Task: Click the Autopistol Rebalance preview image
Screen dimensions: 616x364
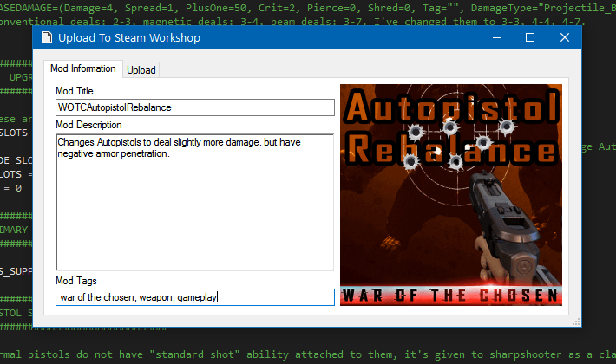Action: click(x=451, y=195)
